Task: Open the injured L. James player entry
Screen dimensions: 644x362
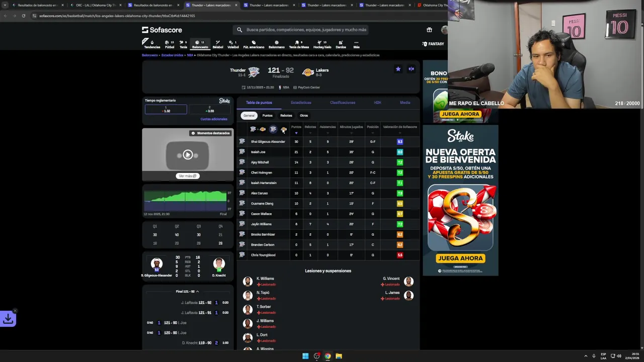Action: (x=397, y=295)
